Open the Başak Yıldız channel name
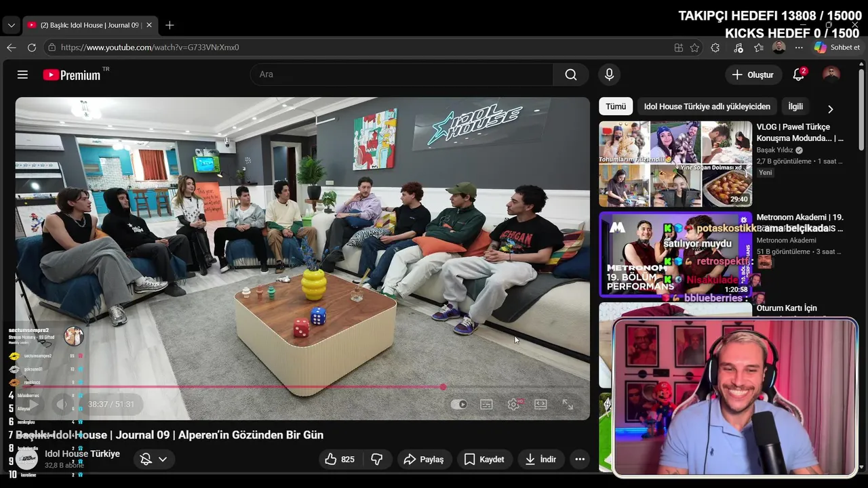 775,150
